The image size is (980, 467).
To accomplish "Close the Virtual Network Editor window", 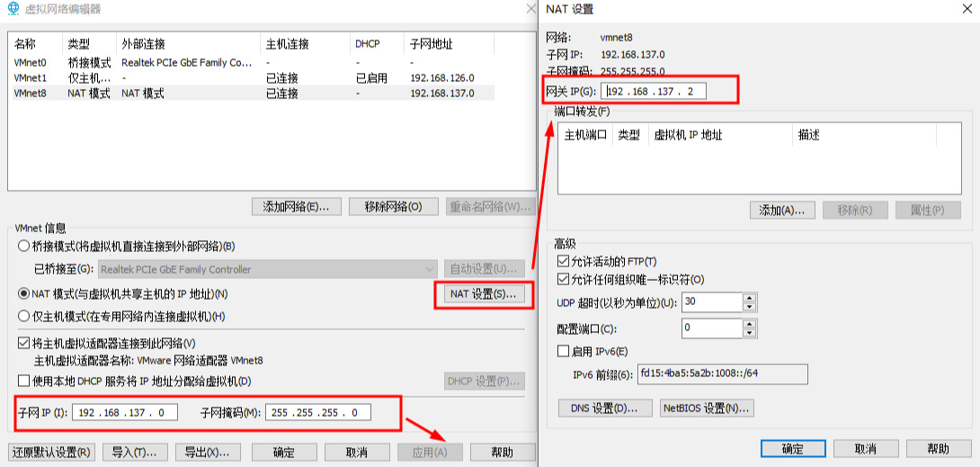I will pyautogui.click(x=530, y=8).
